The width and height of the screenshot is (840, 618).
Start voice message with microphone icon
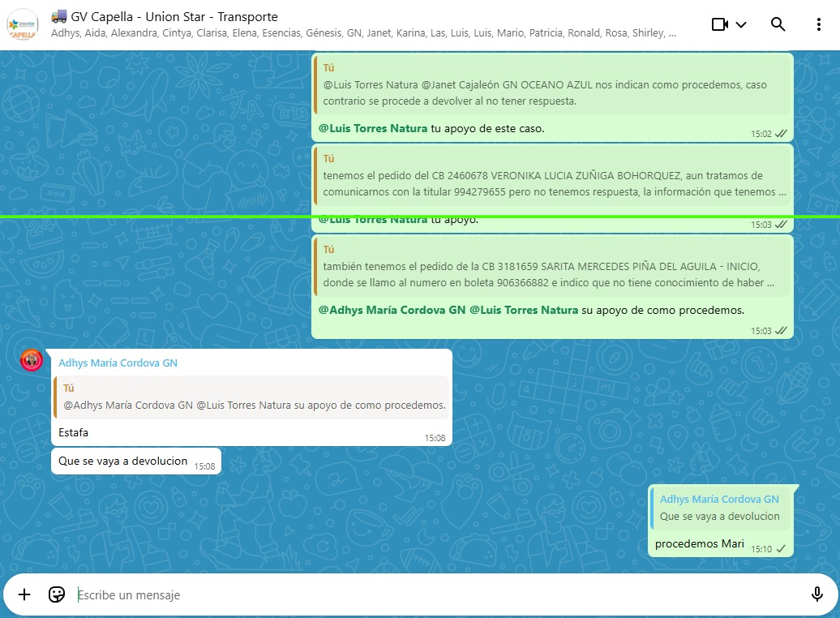(816, 594)
